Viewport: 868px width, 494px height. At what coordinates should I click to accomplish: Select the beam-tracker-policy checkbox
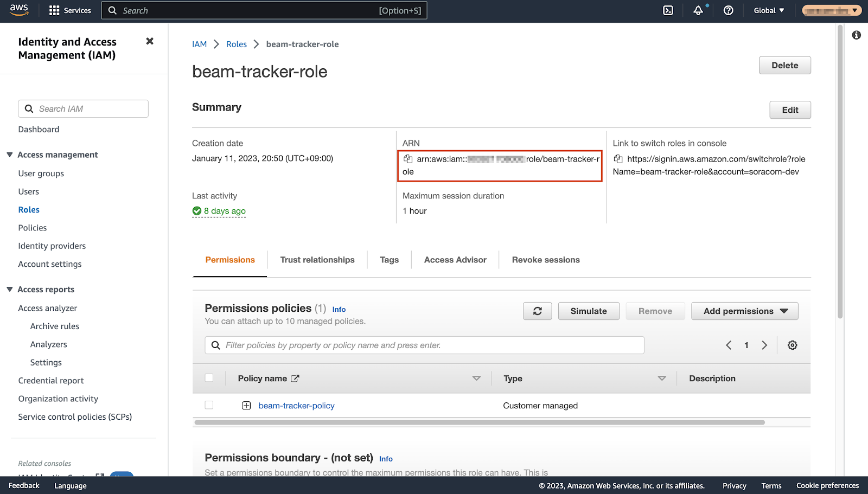click(x=209, y=405)
